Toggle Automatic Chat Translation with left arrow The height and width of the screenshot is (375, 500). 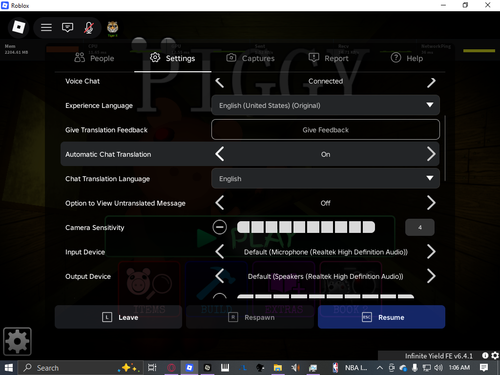[220, 154]
